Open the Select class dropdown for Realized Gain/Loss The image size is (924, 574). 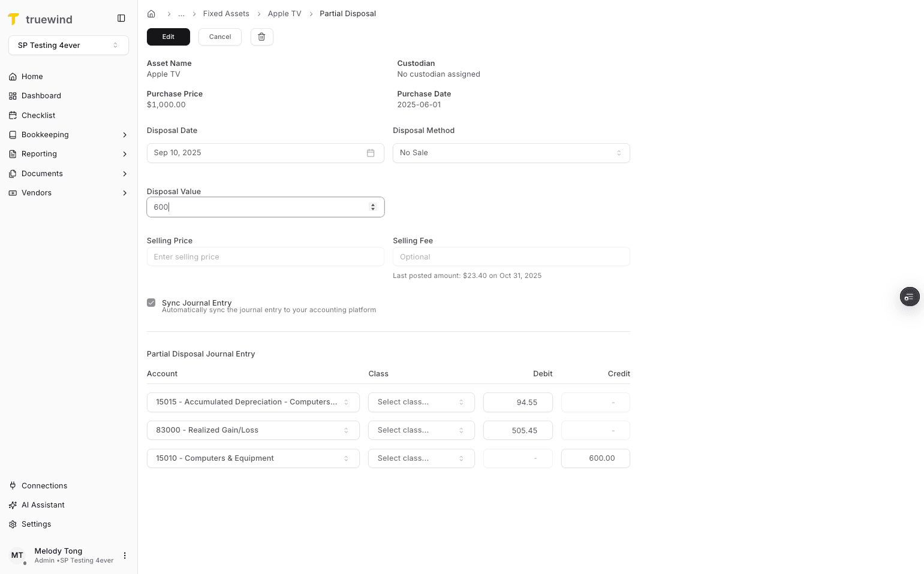point(421,430)
